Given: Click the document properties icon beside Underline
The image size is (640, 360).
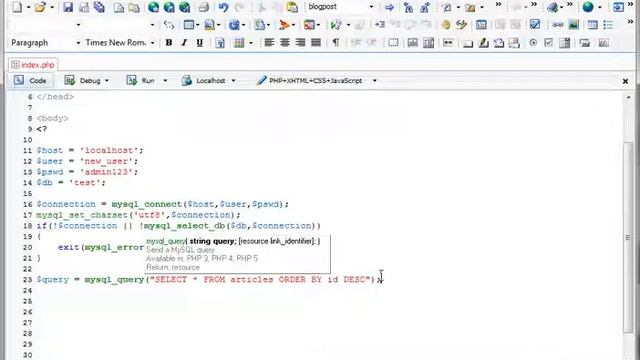Looking at the screenshot, I should [x=220, y=43].
